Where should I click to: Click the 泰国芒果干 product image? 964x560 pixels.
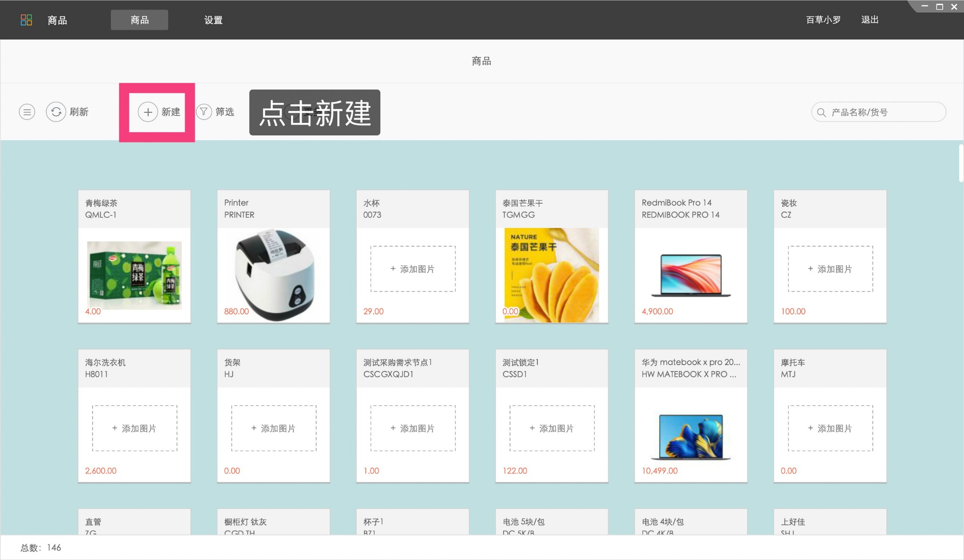(x=551, y=275)
